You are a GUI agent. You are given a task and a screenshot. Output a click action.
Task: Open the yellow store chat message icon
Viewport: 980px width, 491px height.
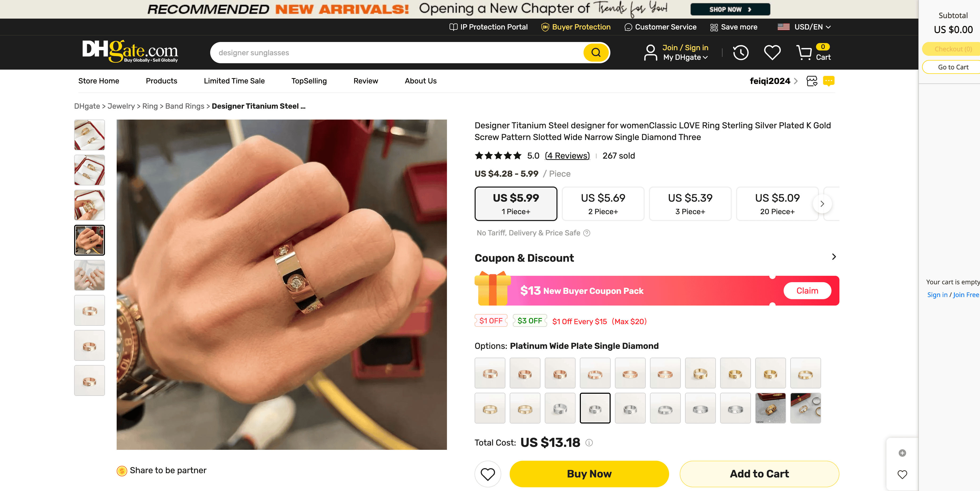[x=828, y=81]
